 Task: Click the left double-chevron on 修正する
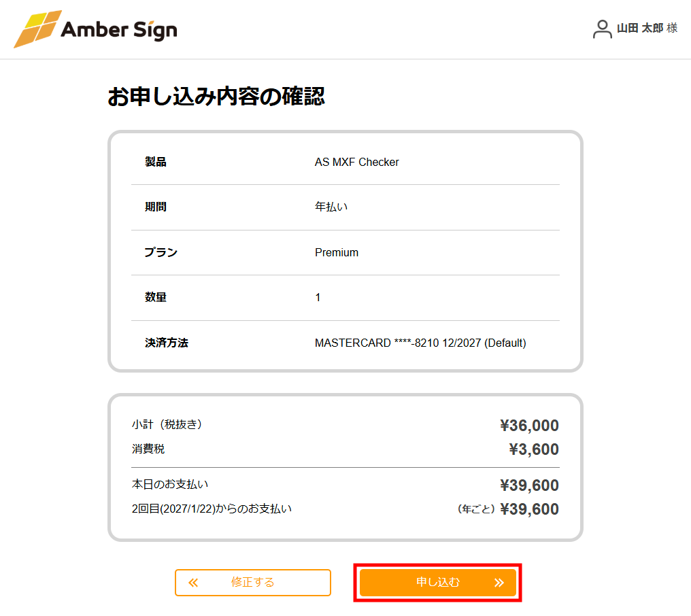tap(192, 583)
